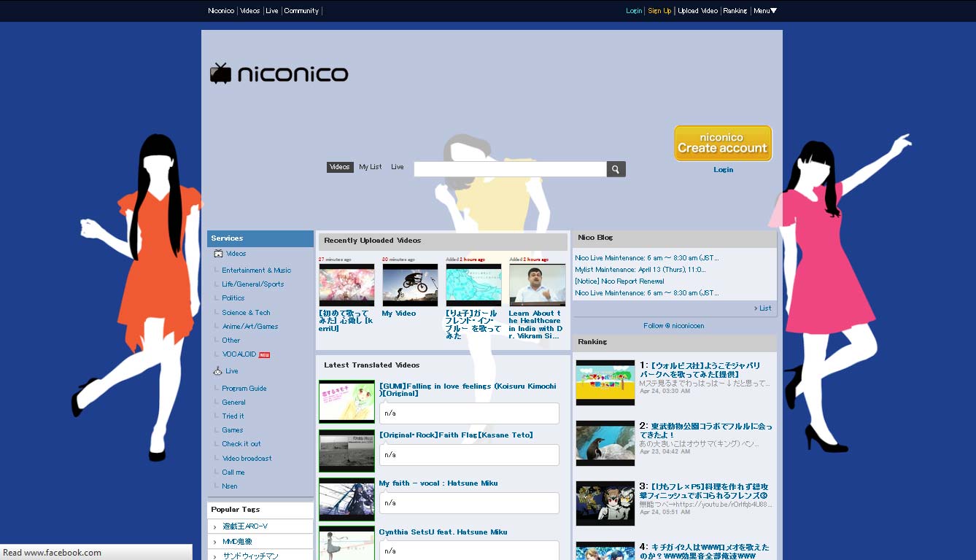Screen dimensions: 976x560
Task: Click the niconico Create account button
Action: point(723,143)
